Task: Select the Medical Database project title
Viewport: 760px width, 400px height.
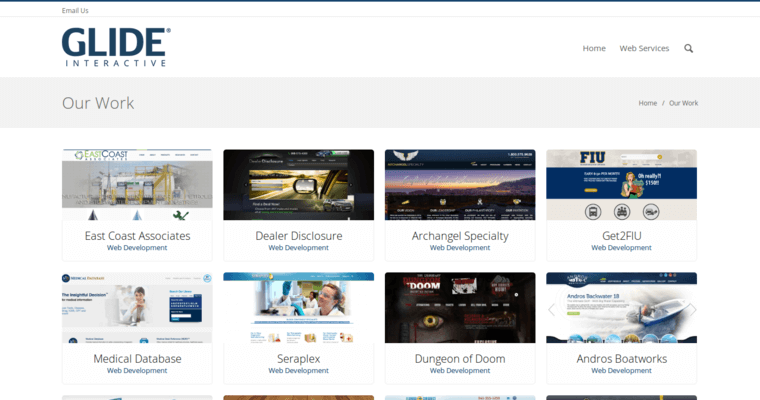Action: 137,358
